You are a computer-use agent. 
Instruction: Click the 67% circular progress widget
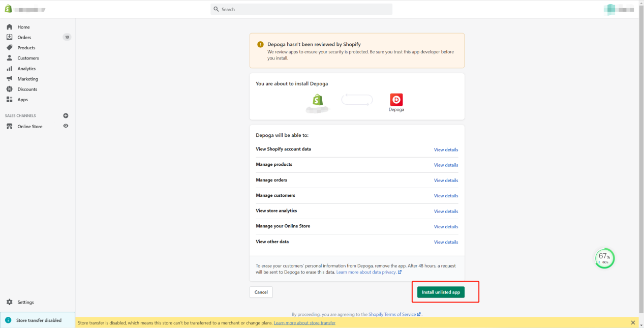604,258
